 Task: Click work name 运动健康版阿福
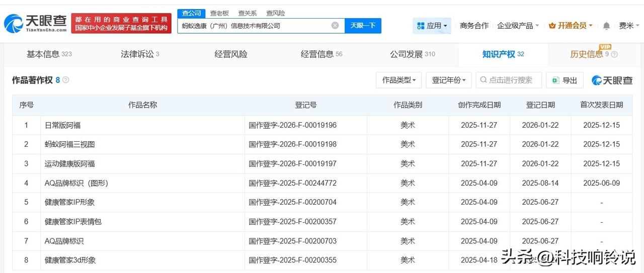[69, 163]
